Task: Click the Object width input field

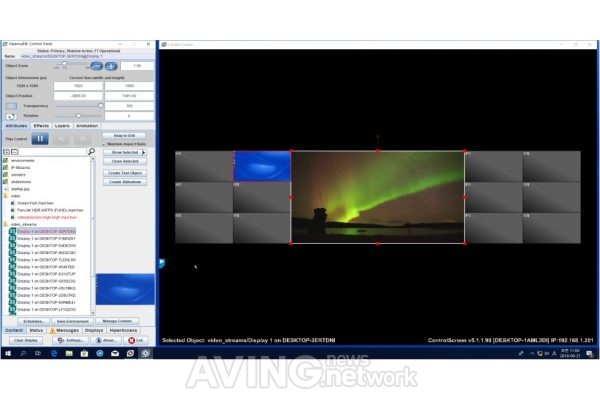Action: click(x=78, y=86)
